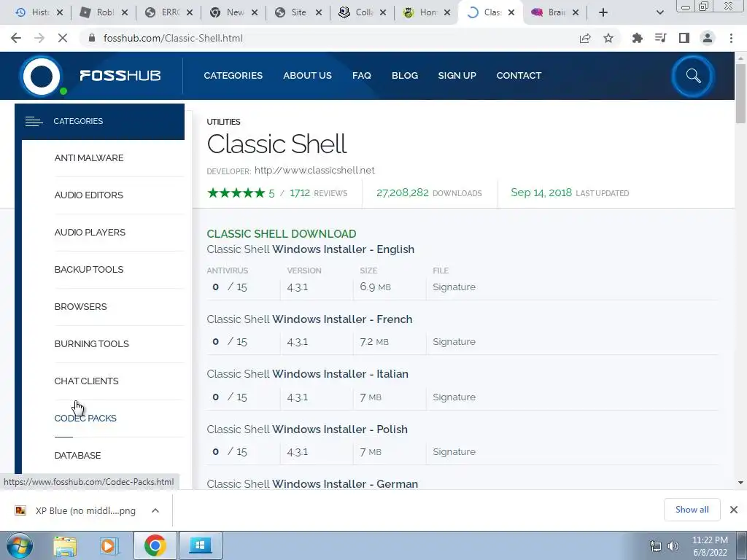Go back with the browser back arrow
Screen dimensions: 747x560
pyautogui.click(x=16, y=38)
